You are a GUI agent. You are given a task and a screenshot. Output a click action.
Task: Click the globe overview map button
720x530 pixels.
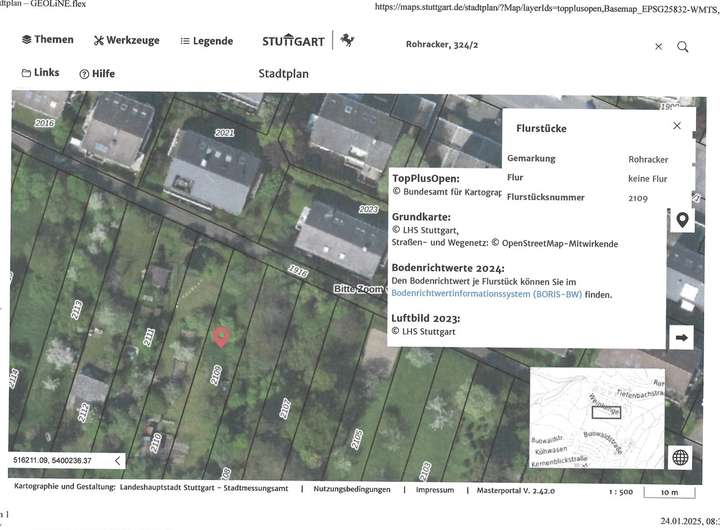click(x=681, y=457)
